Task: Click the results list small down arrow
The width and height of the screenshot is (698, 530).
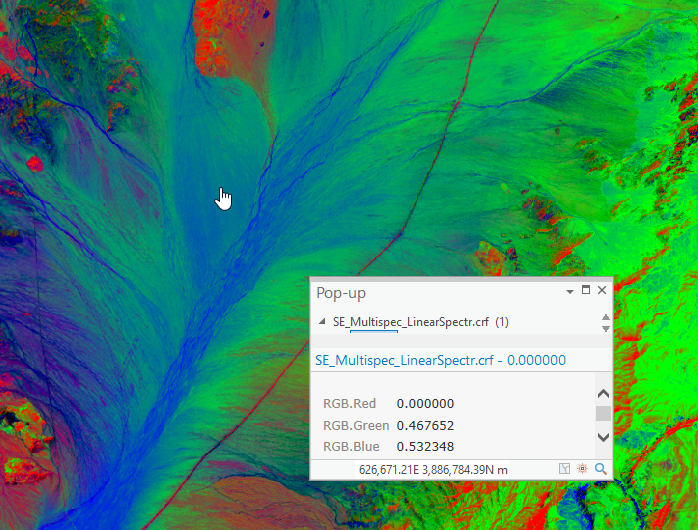Action: click(605, 328)
